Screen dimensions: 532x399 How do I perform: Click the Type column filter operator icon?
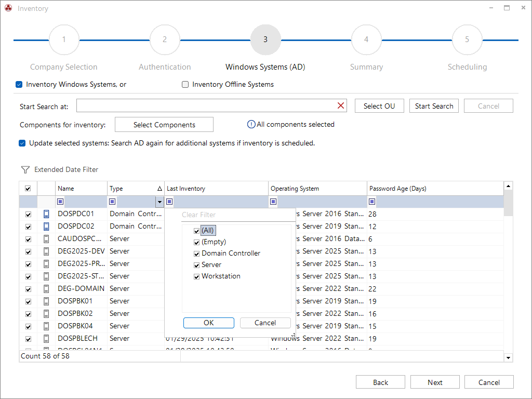tap(112, 202)
